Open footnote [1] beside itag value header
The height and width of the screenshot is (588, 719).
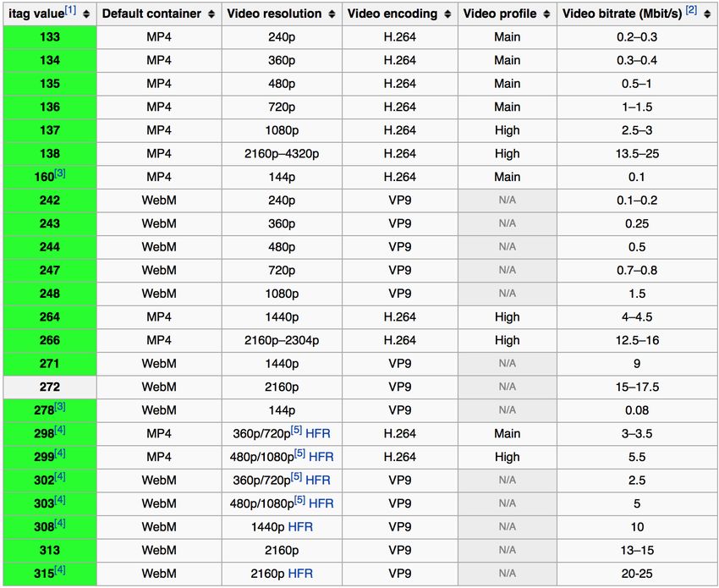click(71, 10)
